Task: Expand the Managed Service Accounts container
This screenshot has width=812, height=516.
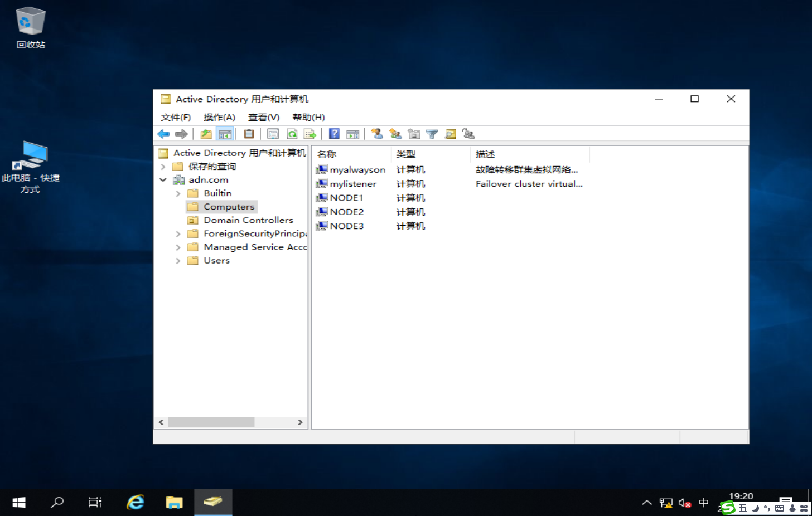Action: (178, 247)
